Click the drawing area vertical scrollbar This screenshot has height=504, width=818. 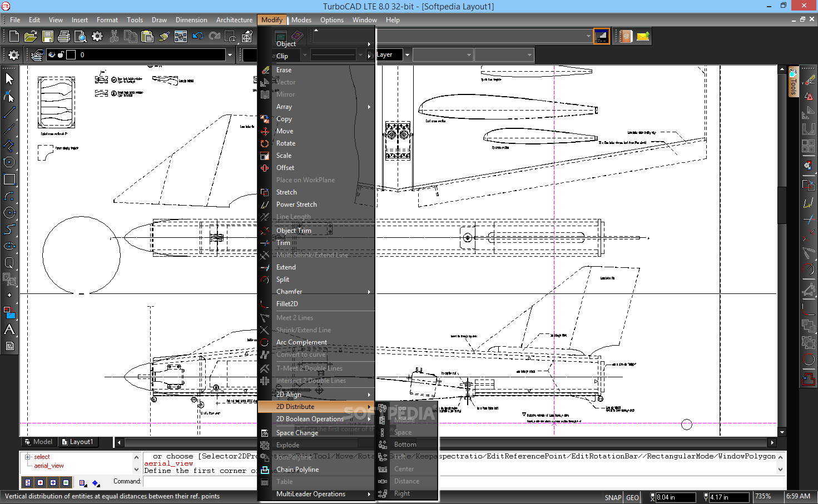click(x=782, y=250)
